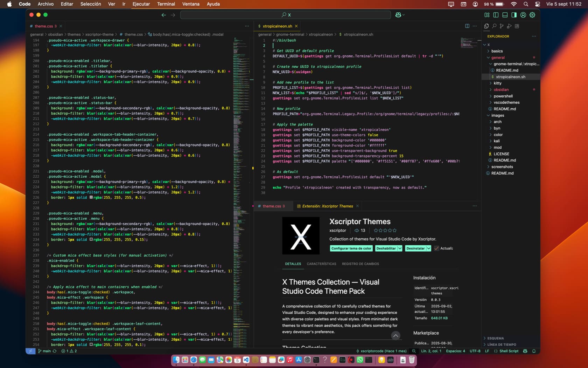
Task: Open Explorer views and more actions menu
Action: 534,36
